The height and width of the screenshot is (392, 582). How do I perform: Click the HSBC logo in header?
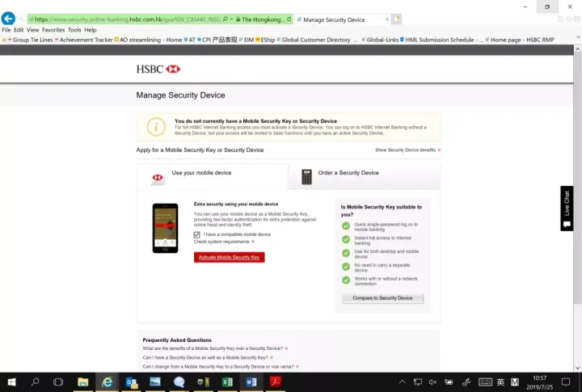(x=158, y=69)
